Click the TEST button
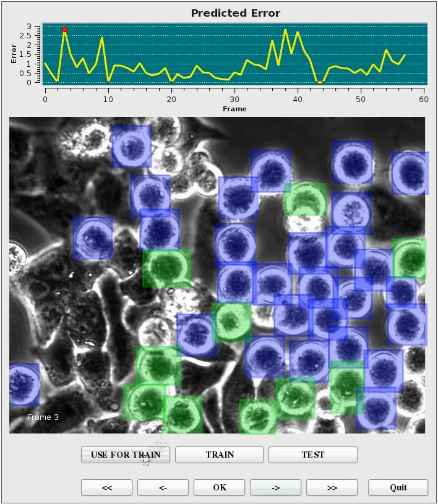Image resolution: width=438 pixels, height=504 pixels. tap(313, 455)
